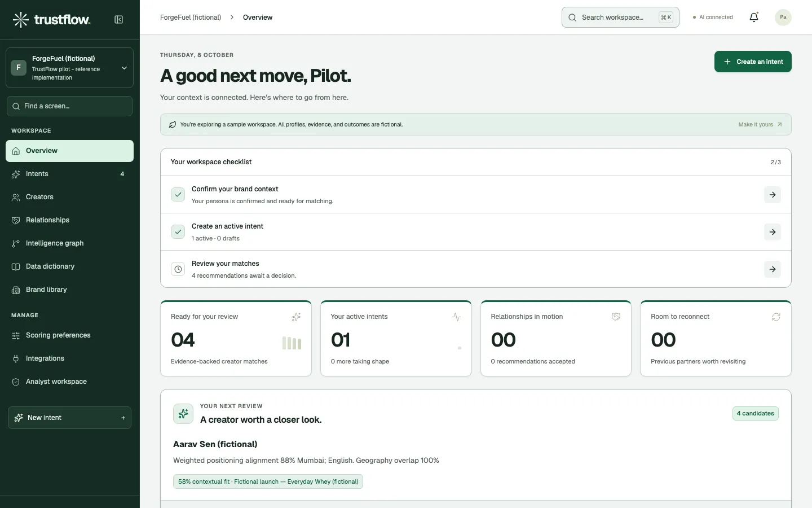Click the 4 candidates badge
Screen dimensions: 812x508
755,414
